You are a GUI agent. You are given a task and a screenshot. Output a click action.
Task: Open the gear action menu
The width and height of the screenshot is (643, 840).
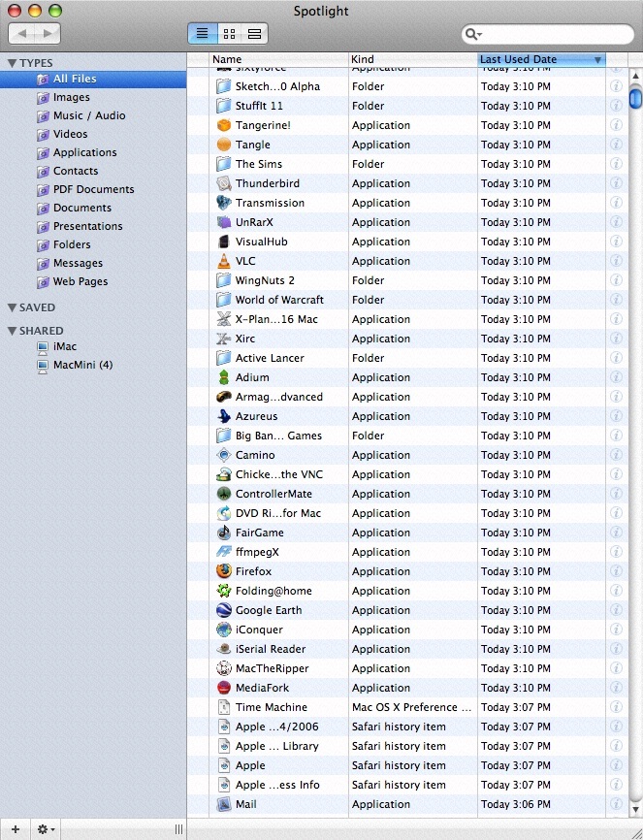click(x=46, y=829)
